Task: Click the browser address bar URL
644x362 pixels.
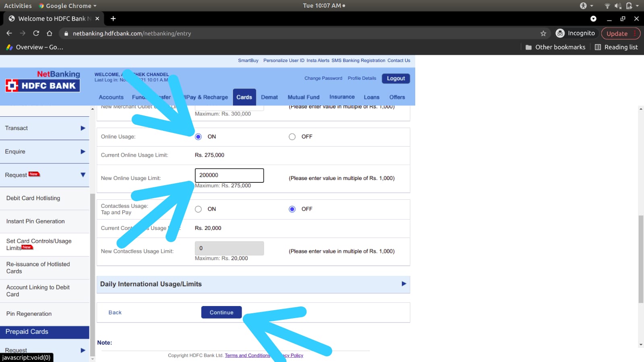Action: click(132, 33)
